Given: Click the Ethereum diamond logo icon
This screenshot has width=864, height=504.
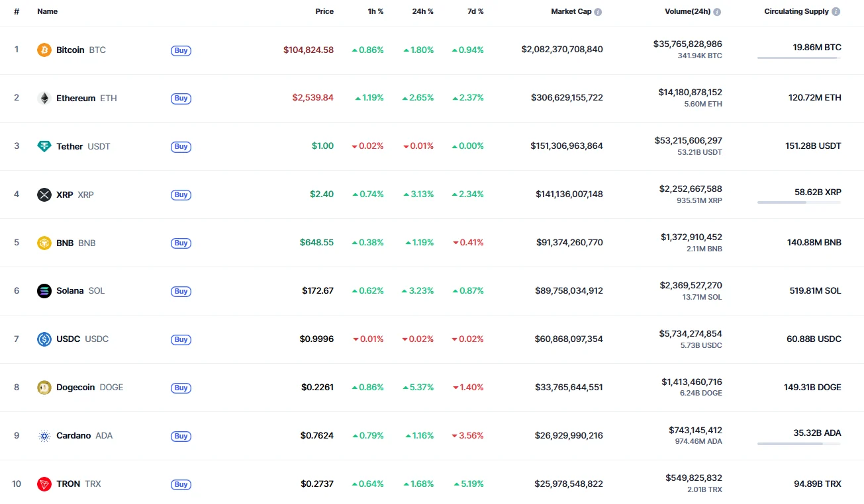Looking at the screenshot, I should [x=44, y=98].
